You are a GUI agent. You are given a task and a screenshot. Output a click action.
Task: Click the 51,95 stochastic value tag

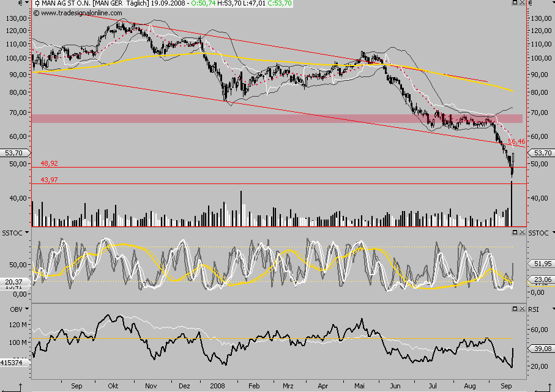click(542, 264)
